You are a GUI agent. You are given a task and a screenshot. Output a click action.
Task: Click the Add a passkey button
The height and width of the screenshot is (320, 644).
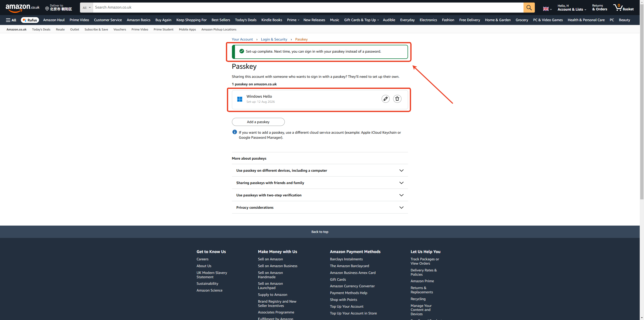coord(258,122)
